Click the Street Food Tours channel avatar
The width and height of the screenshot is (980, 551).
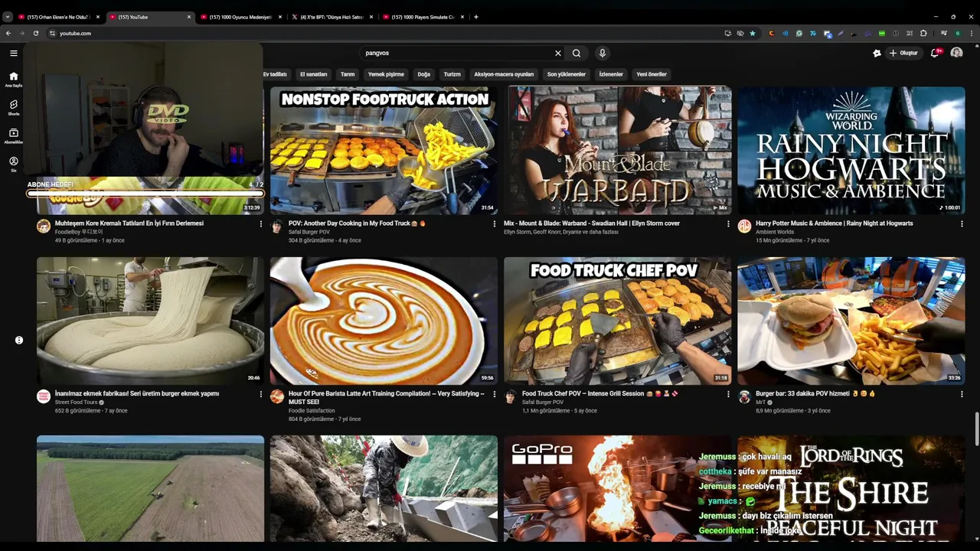click(44, 396)
